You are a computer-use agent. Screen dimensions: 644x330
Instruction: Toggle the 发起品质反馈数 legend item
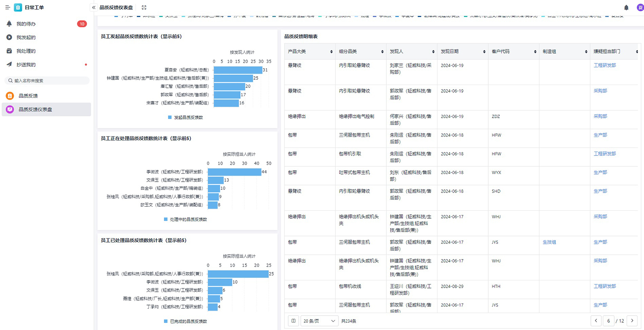(x=186, y=117)
